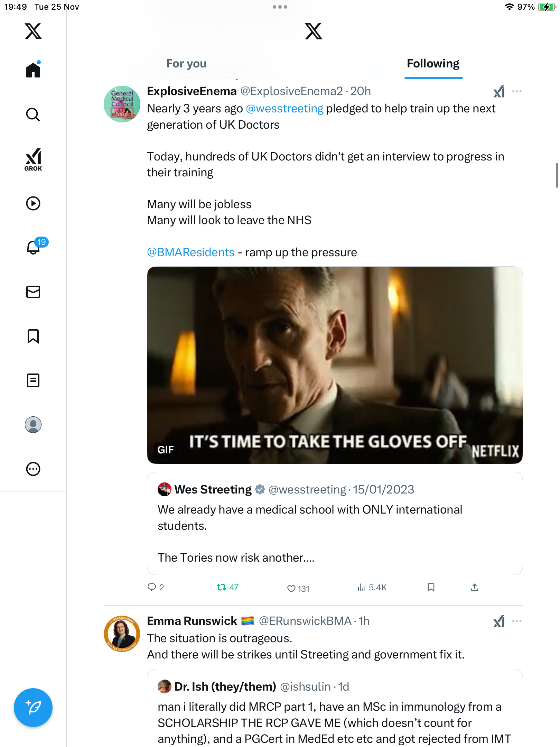Open more options on Emma Runswick's post
560x747 pixels.
pos(517,621)
